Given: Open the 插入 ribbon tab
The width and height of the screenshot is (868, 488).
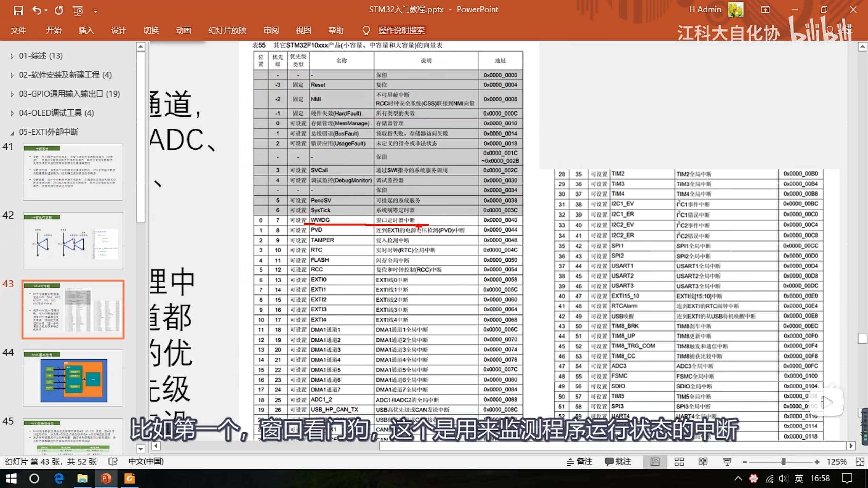Looking at the screenshot, I should click(86, 30).
